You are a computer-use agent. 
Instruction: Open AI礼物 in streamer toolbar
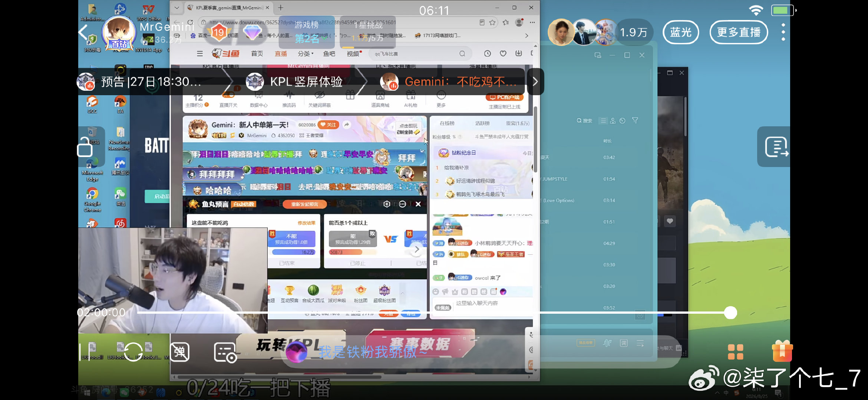[x=410, y=99]
